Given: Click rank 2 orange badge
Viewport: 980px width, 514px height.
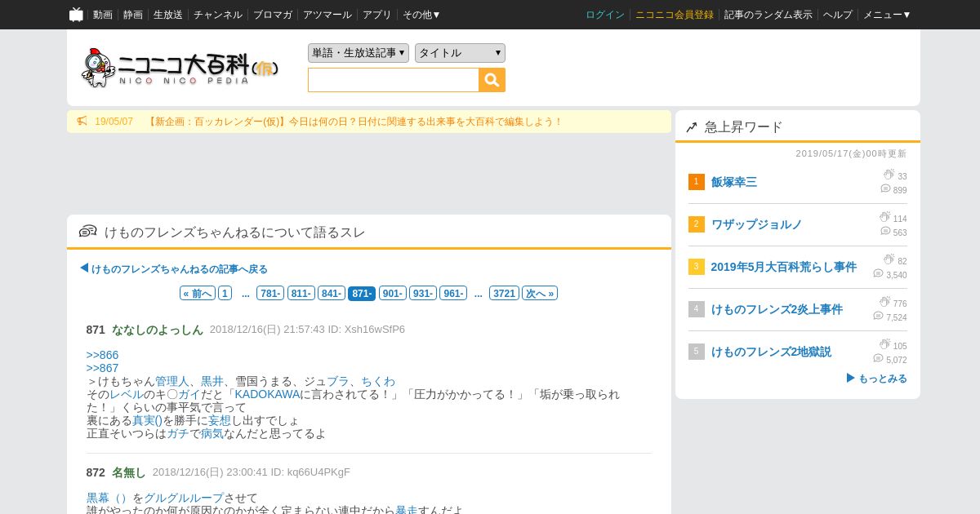Looking at the screenshot, I should [696, 224].
